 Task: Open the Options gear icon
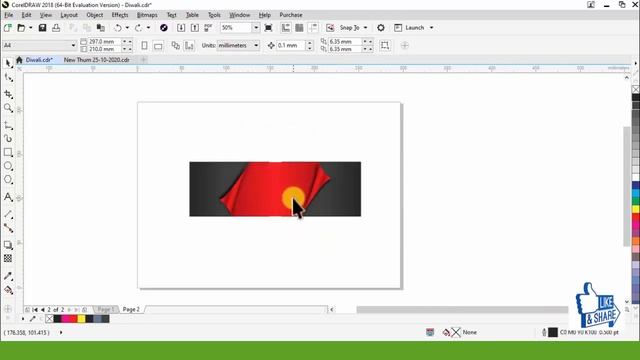(x=381, y=28)
